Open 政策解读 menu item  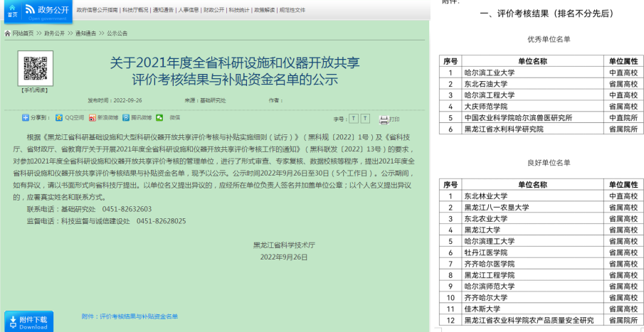click(259, 11)
